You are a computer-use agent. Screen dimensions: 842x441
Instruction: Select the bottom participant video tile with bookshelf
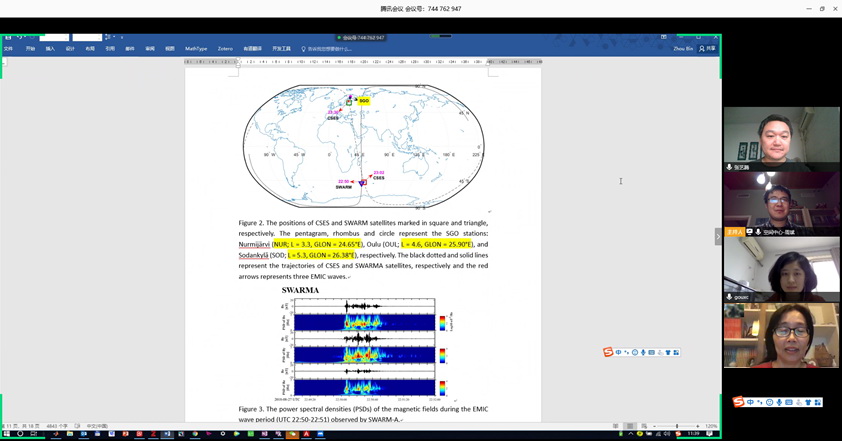tap(781, 335)
